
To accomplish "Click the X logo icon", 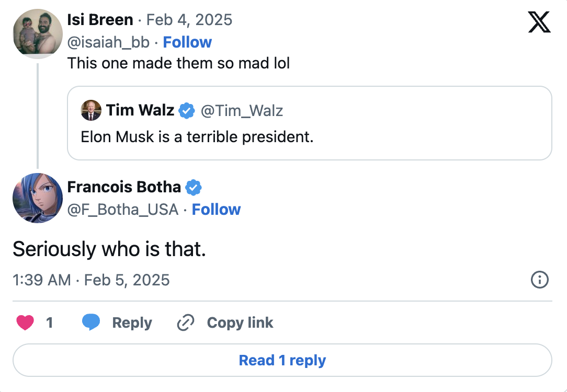I will tap(539, 22).
